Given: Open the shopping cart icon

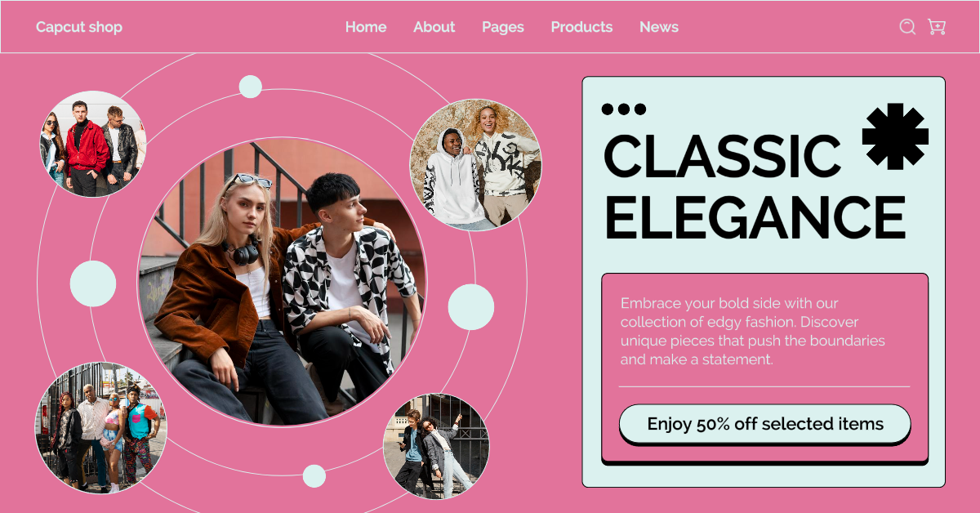Looking at the screenshot, I should (937, 27).
